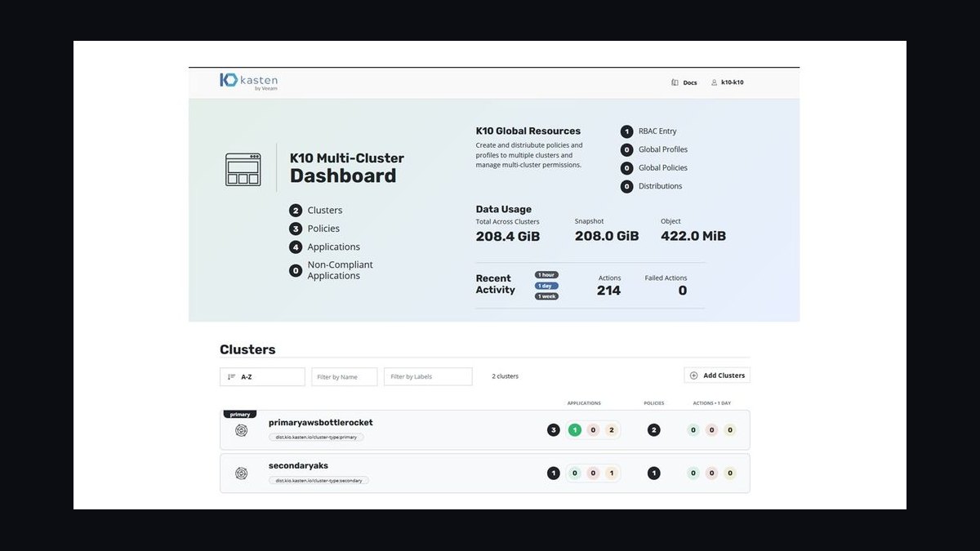Click the 2 clusters count text
980x551 pixels.
(505, 376)
